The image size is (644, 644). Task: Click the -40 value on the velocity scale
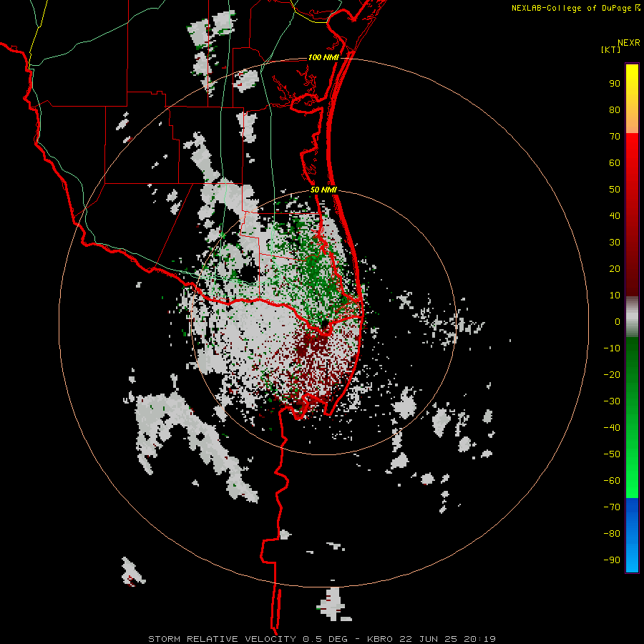612,428
